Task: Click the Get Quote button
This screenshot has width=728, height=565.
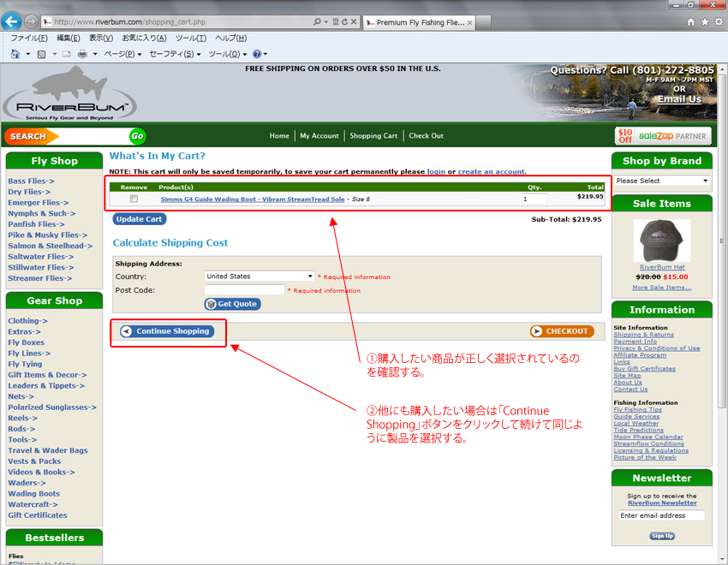Action: 233,304
